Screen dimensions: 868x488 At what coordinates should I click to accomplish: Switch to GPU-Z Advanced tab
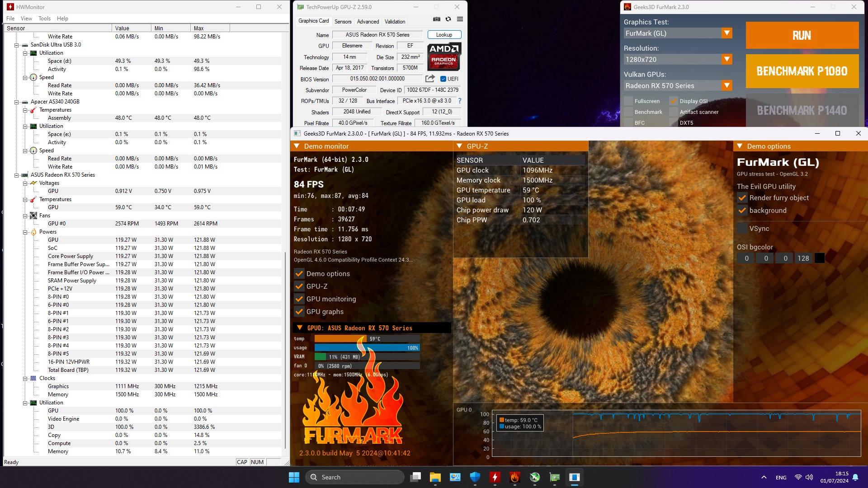pyautogui.click(x=368, y=21)
